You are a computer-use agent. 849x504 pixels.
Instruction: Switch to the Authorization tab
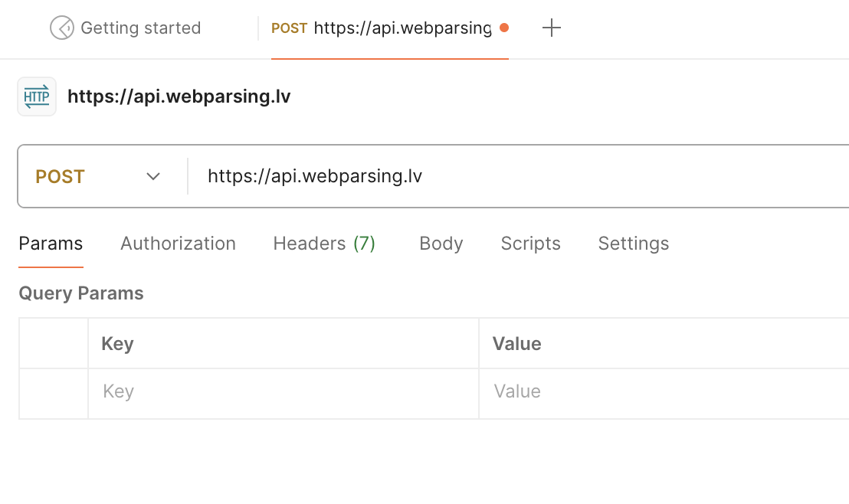click(178, 244)
